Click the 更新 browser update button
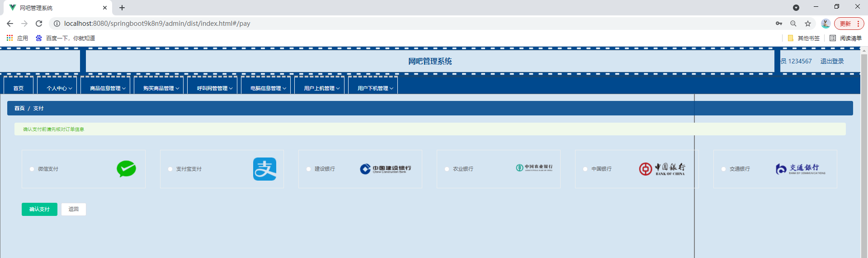This screenshot has width=868, height=258. tap(849, 24)
